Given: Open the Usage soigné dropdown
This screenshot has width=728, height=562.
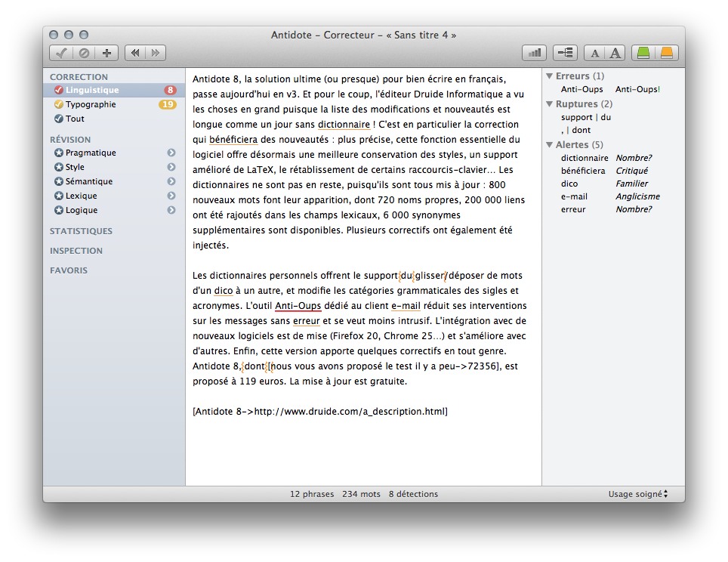Looking at the screenshot, I should (x=638, y=495).
